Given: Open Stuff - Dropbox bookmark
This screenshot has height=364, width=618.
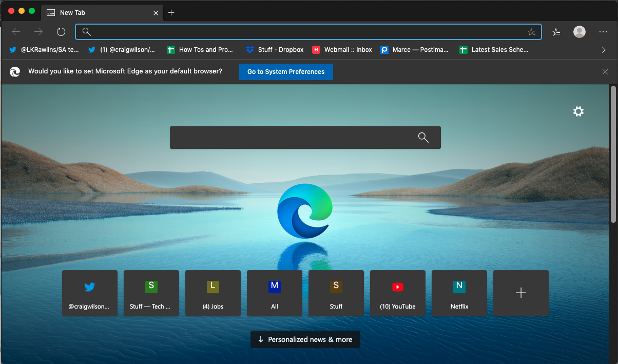Looking at the screenshot, I should (x=275, y=50).
